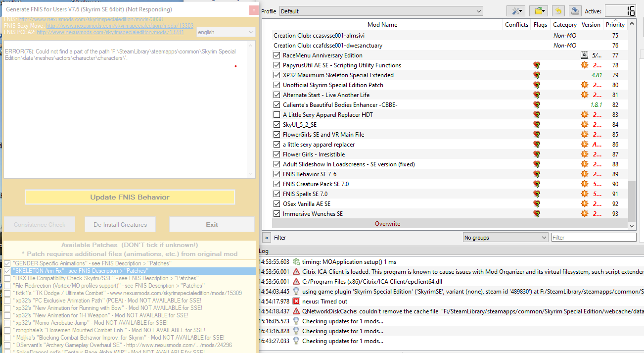
Task: Click update icon in Flower Girls - Irresistible row
Action: 584,154
